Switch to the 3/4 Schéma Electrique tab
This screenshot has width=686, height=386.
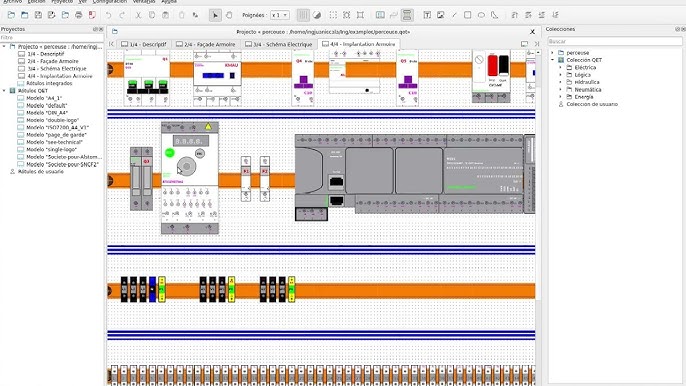click(278, 44)
